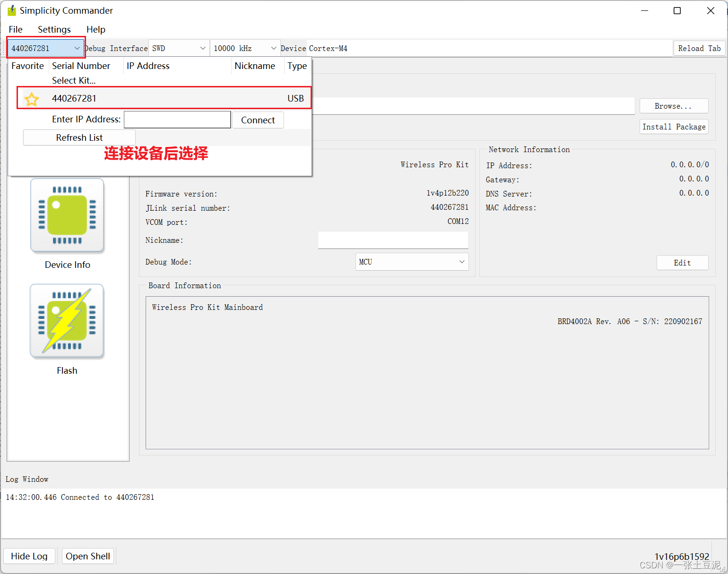Image resolution: width=728 pixels, height=574 pixels.
Task: Open the Device Info panel icon
Action: (x=67, y=215)
